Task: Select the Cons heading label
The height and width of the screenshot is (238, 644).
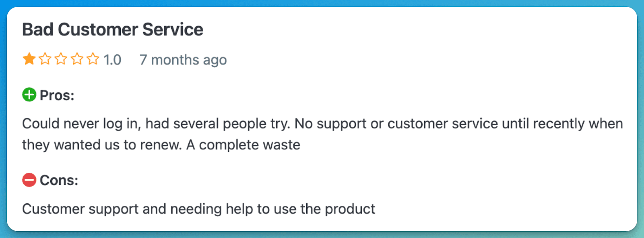Action: (x=59, y=180)
